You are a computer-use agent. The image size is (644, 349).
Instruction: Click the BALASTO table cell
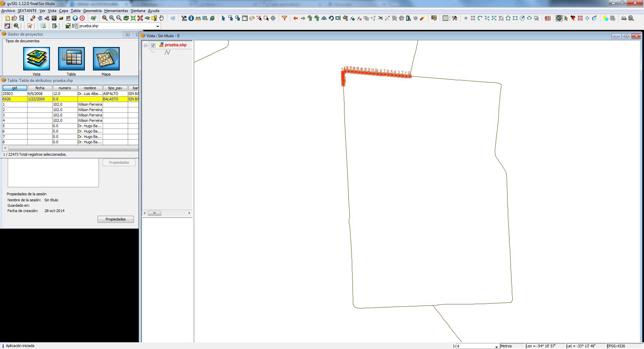coord(115,99)
